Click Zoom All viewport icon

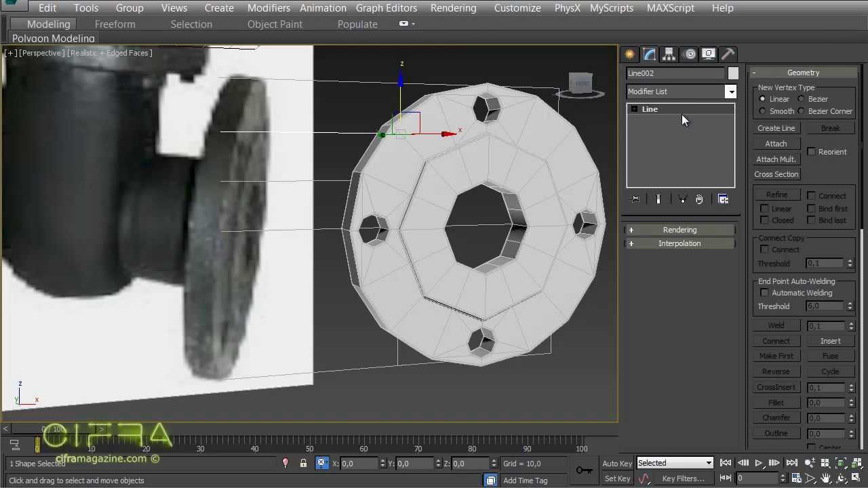[825, 464]
